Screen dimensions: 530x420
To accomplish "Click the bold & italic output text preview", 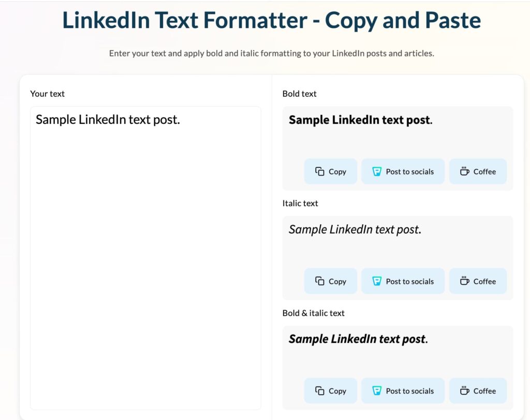I will (x=358, y=339).
